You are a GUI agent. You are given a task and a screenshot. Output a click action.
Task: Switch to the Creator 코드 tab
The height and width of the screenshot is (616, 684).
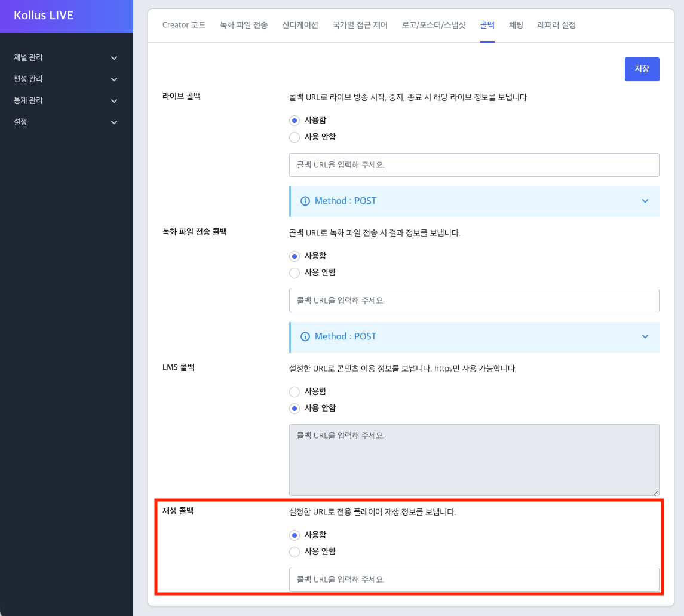(184, 25)
